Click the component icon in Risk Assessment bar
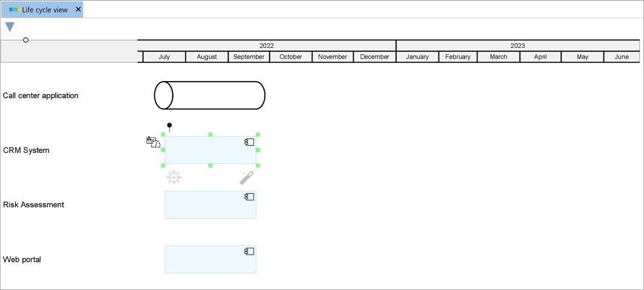Image resolution: width=644 pixels, height=290 pixels. tap(249, 197)
